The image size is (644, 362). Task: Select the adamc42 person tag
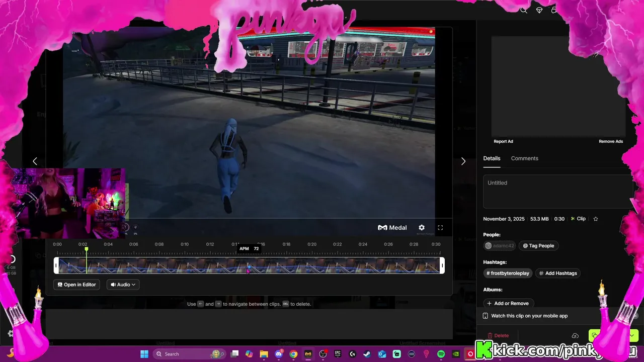(x=500, y=246)
